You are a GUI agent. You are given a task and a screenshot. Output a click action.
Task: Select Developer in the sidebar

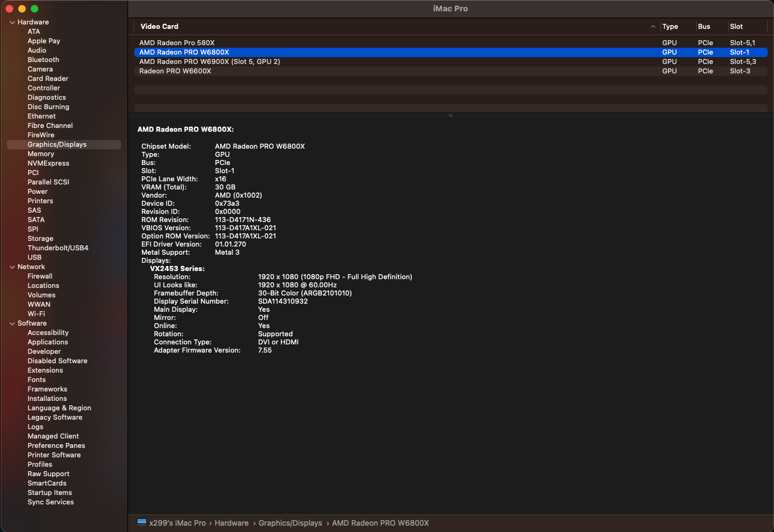44,351
